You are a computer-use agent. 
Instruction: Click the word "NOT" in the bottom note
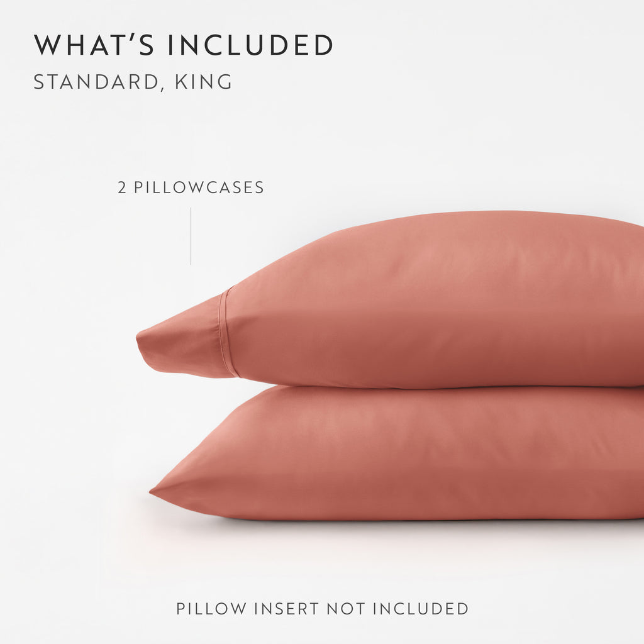[x=346, y=609]
